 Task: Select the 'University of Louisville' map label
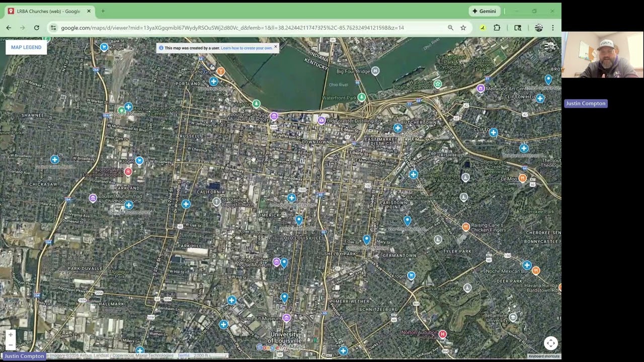pyautogui.click(x=284, y=337)
